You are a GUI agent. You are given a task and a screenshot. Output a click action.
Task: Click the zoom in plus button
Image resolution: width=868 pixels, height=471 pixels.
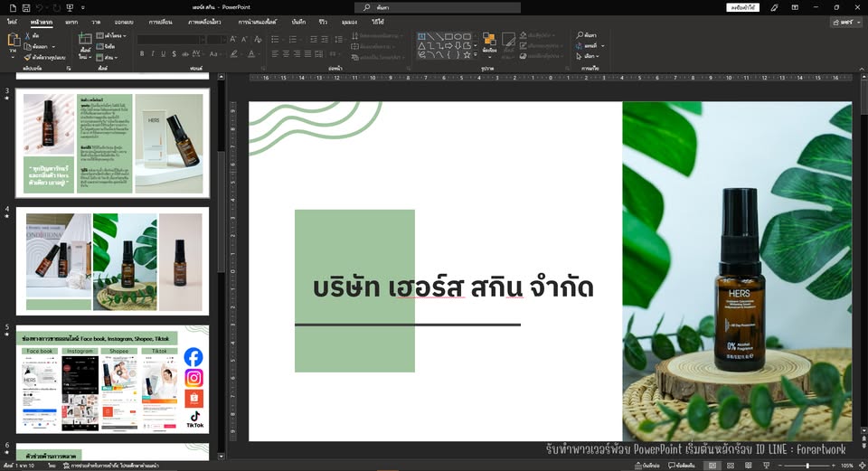(x=835, y=466)
